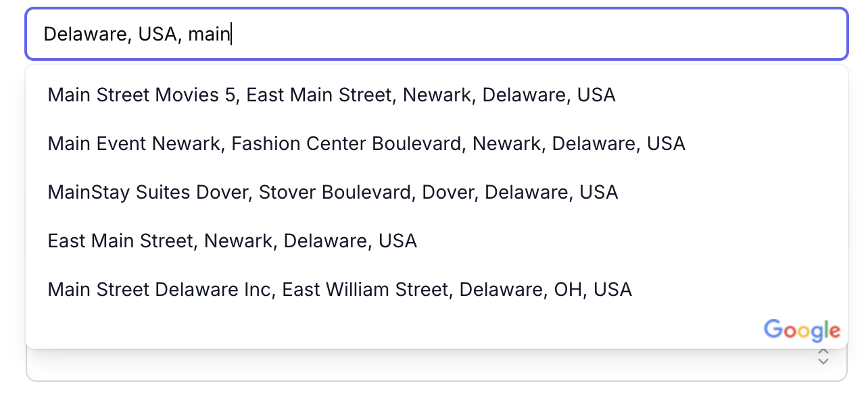The height and width of the screenshot is (396, 868).
Task: Click 'USA' text in the search box
Action: (158, 34)
